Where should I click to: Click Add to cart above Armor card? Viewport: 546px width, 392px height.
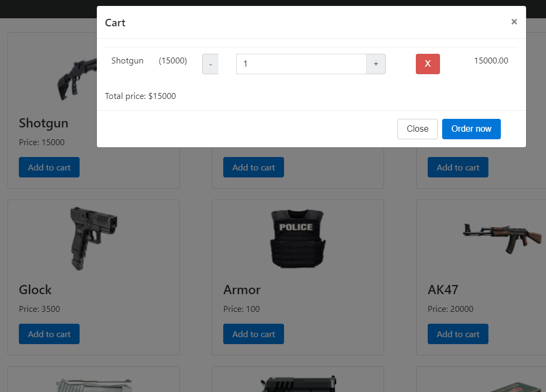click(x=253, y=167)
